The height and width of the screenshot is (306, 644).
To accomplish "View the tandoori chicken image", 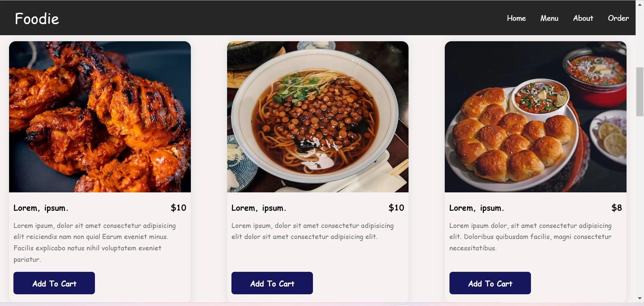I will click(100, 117).
